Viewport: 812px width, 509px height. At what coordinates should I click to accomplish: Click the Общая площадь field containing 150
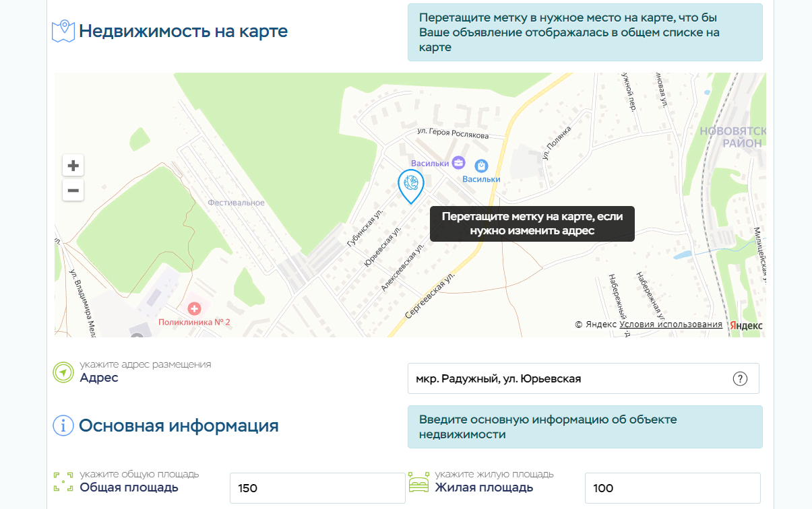click(317, 488)
